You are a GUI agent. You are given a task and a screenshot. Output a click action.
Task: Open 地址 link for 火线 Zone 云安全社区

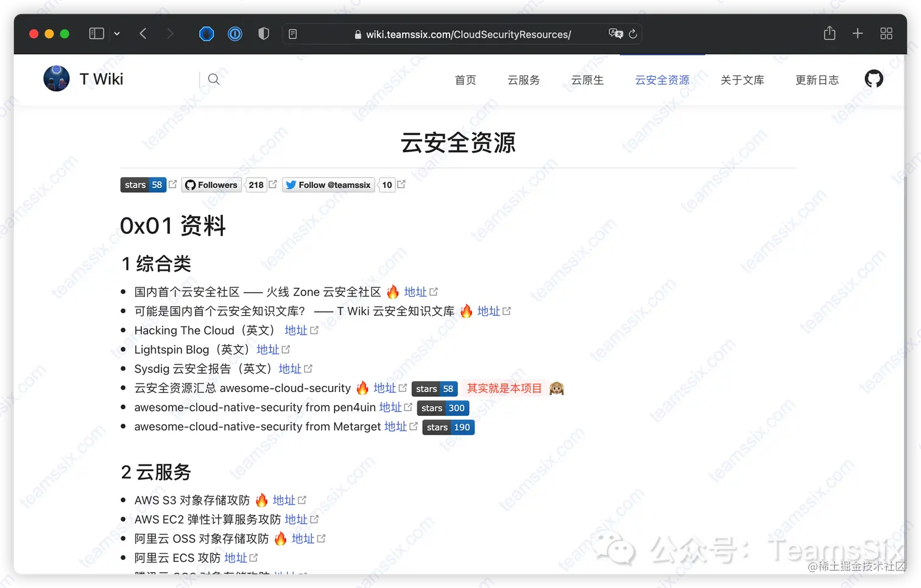(415, 292)
